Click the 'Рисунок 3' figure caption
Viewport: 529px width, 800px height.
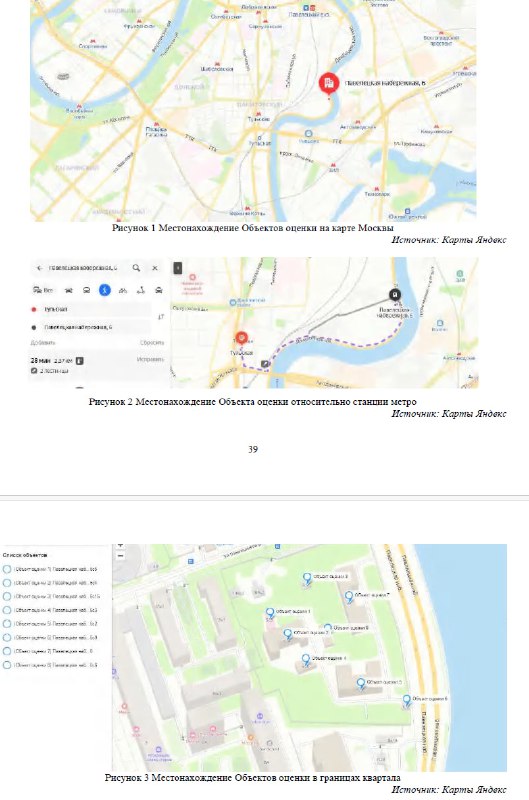coord(253,778)
